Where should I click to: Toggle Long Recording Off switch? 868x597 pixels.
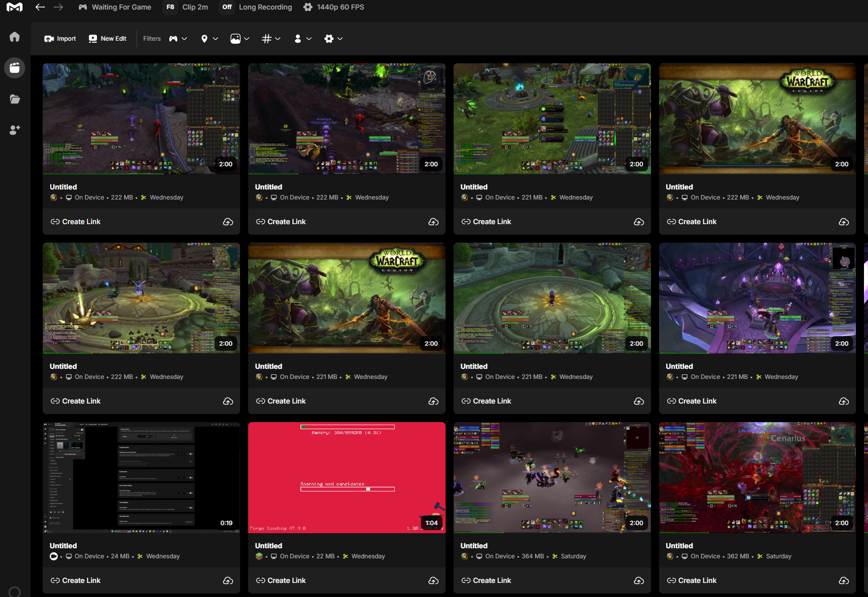click(227, 7)
